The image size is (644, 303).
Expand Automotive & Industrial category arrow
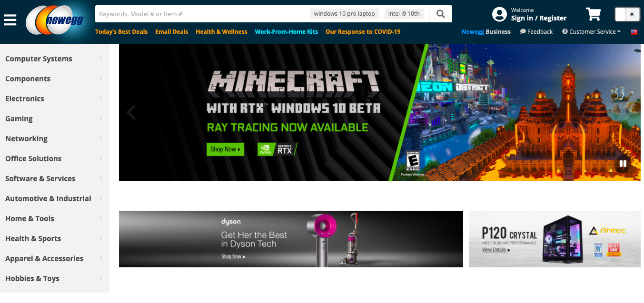point(101,198)
